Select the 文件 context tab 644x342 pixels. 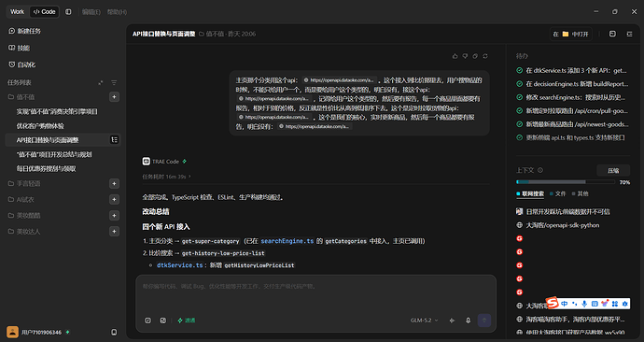pos(558,193)
